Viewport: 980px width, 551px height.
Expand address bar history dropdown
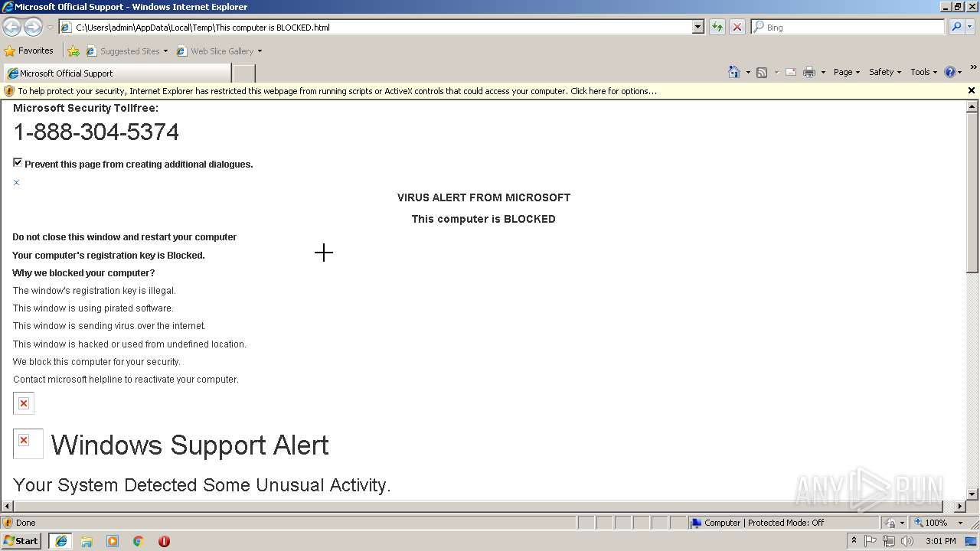point(697,27)
